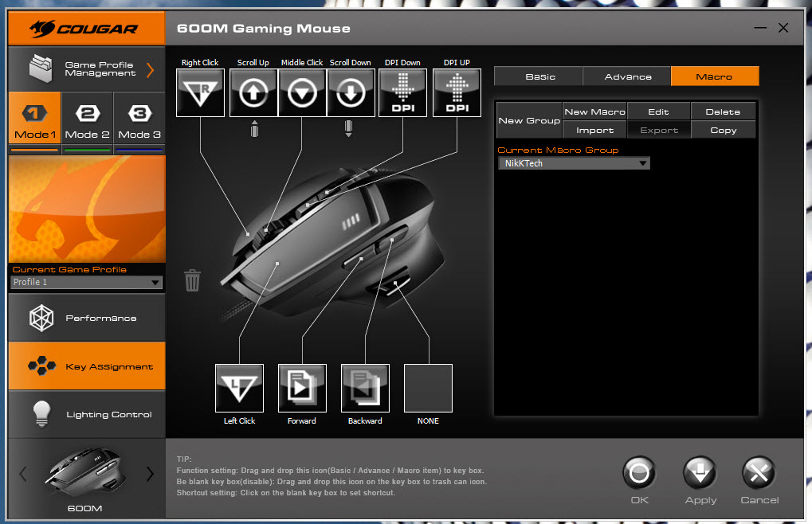Click the DPI Down key box

coord(403,92)
